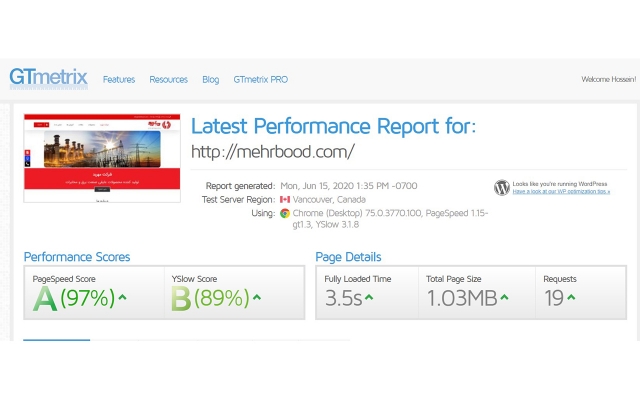The height and width of the screenshot is (400, 640).
Task: Click the WordPress logo icon
Action: pyautogui.click(x=502, y=187)
